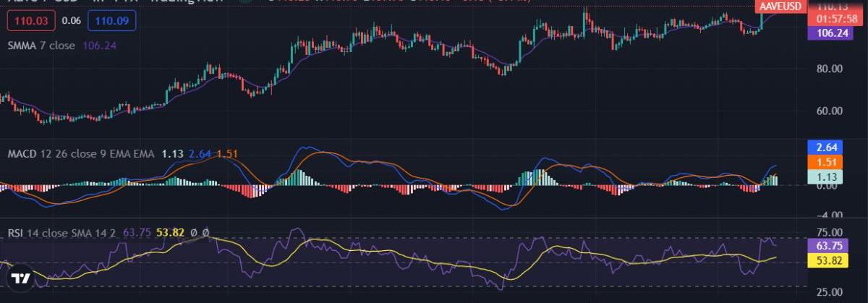Click the teal 1.13 histogram axis tag
The width and height of the screenshot is (868, 303).
point(827,174)
